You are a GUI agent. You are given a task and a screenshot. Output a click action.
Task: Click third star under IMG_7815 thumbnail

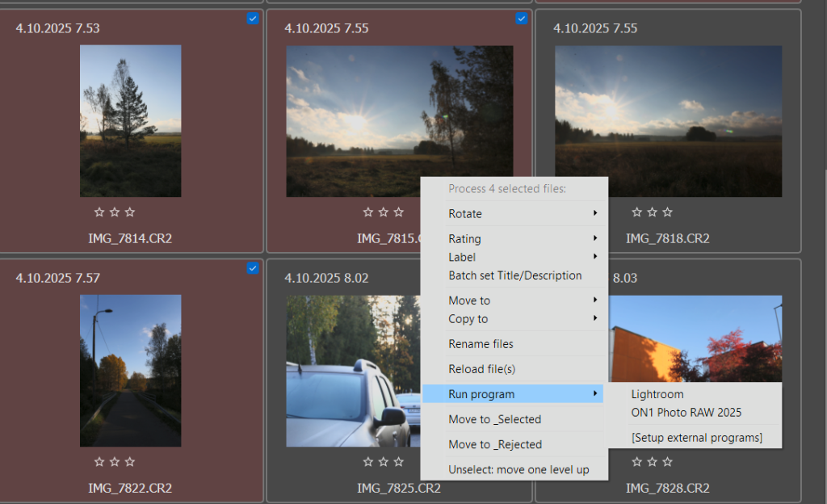click(399, 212)
